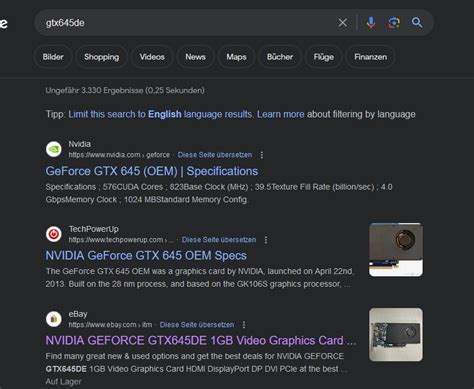This screenshot has height=389, width=474.
Task: Click the nvidia.com geforce URL
Action: [x=119, y=155]
